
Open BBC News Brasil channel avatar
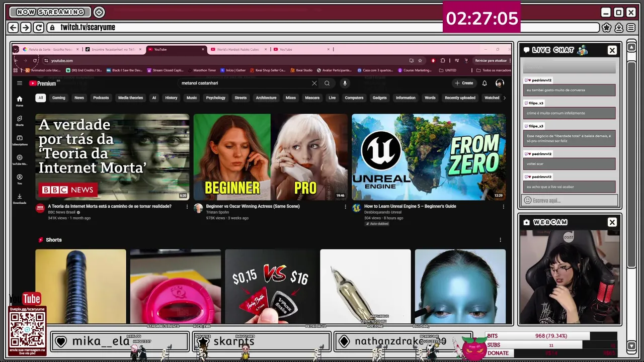tap(40, 208)
